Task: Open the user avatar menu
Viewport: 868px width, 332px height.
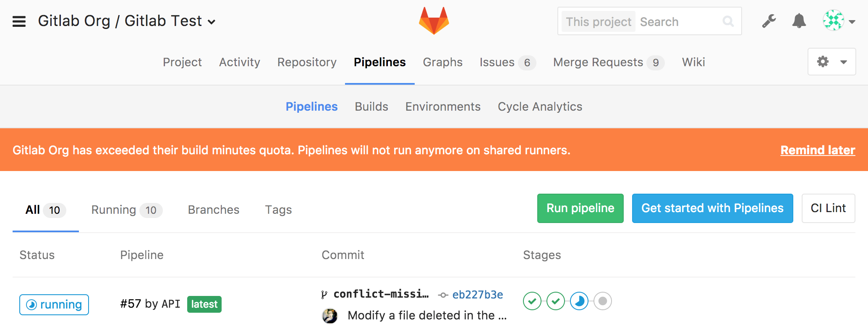Action: pyautogui.click(x=839, y=21)
